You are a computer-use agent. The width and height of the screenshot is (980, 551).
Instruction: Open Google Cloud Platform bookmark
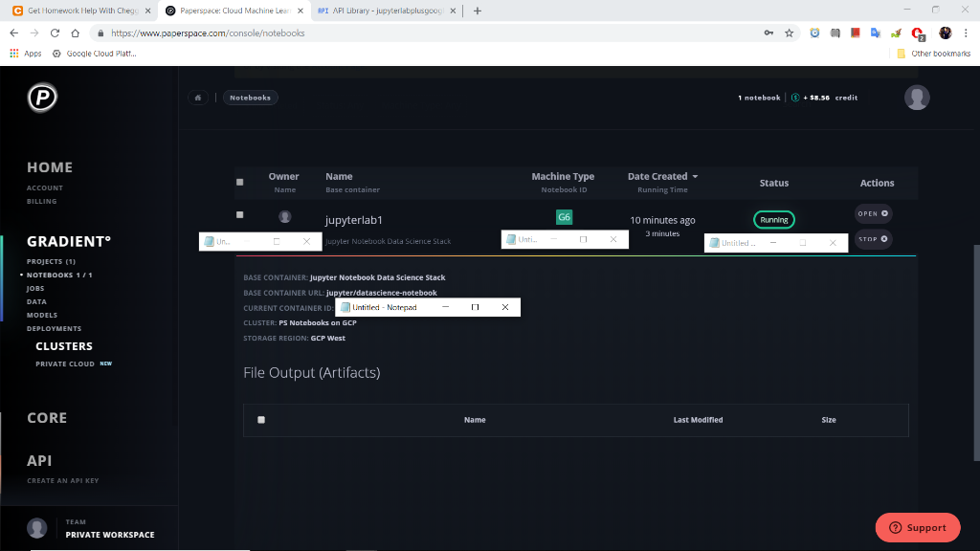point(95,54)
